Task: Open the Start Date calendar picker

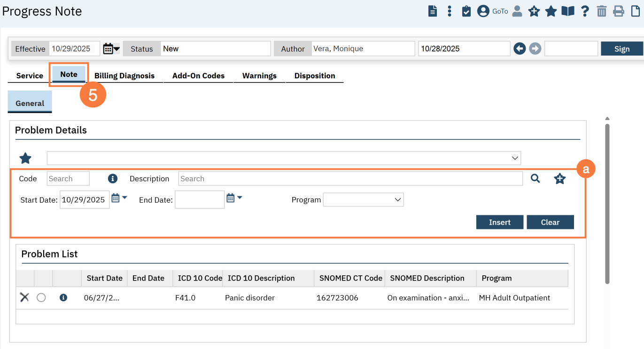Action: [x=119, y=198]
